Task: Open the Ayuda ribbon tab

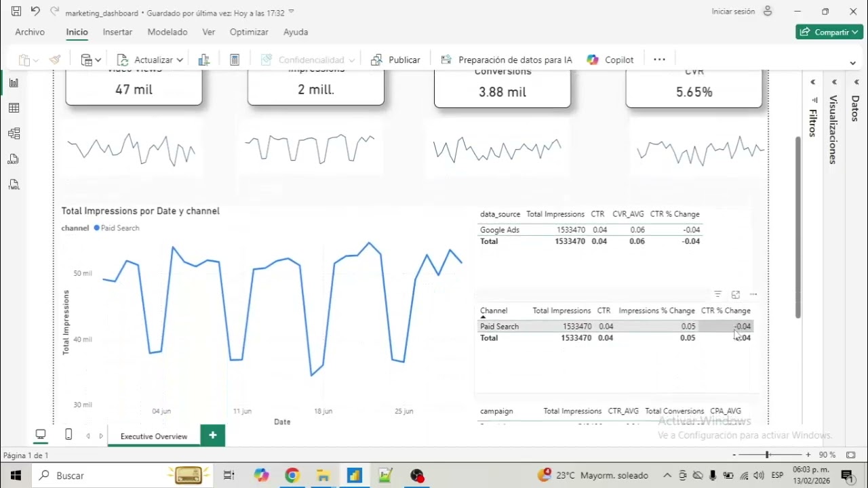Action: [296, 32]
